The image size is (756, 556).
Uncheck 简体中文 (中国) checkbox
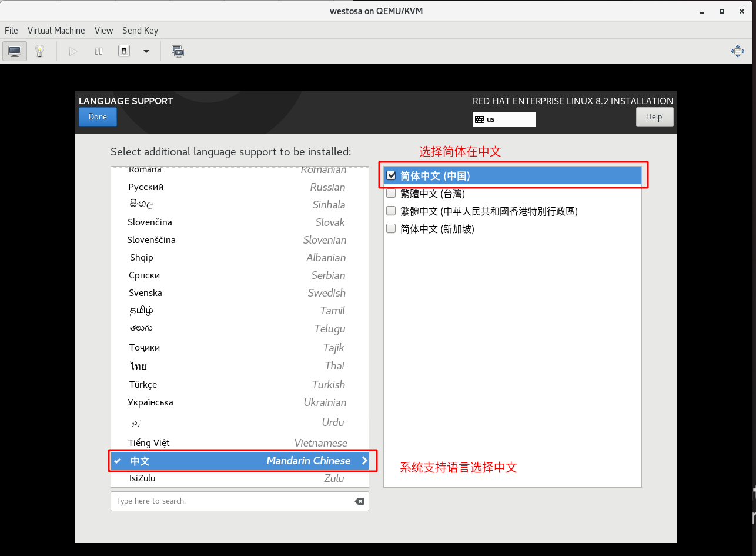click(x=392, y=175)
